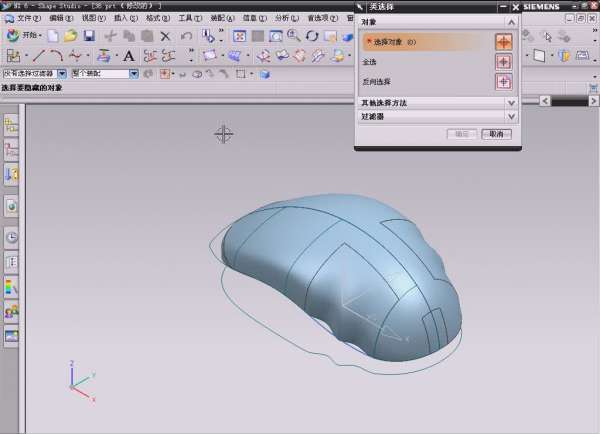Select the text annotation 'A' tool
Screen dimensions: 600x434
pos(129,56)
